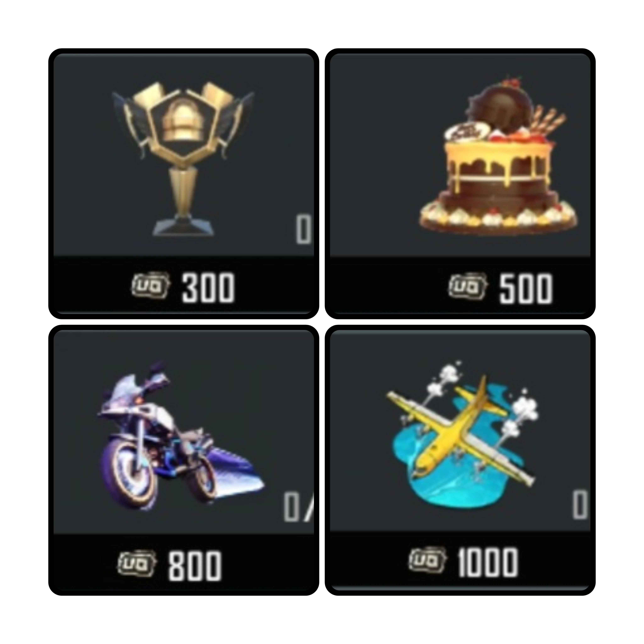The width and height of the screenshot is (644, 644).
Task: Click the 500 UC price label
Action: pyautogui.click(x=525, y=289)
